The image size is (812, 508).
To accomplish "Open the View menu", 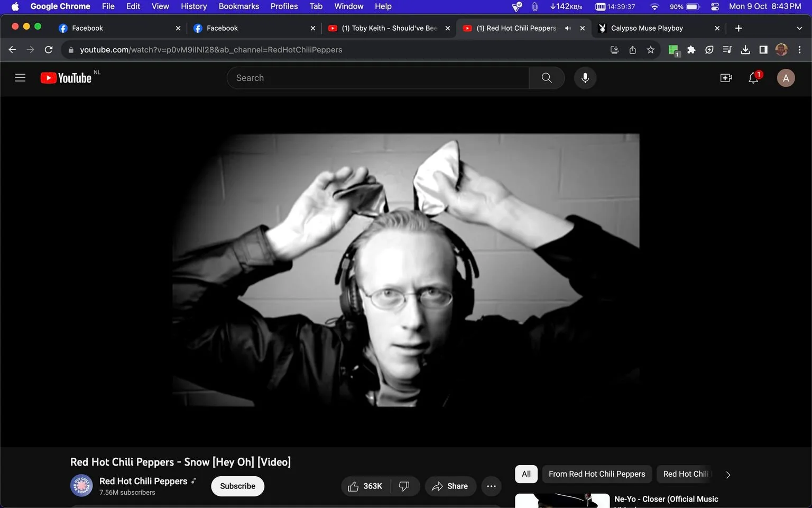I will point(160,6).
